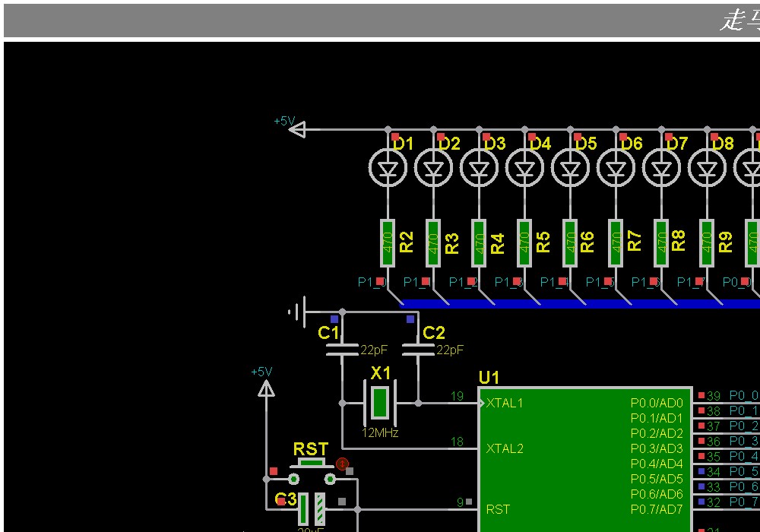Click resistor R7 body
The width and height of the screenshot is (760, 532).
(615, 242)
